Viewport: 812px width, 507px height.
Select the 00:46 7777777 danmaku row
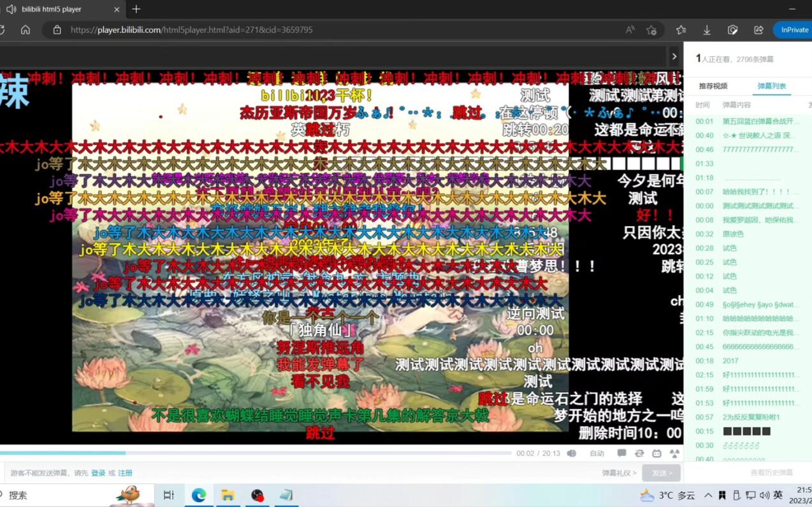[747, 149]
